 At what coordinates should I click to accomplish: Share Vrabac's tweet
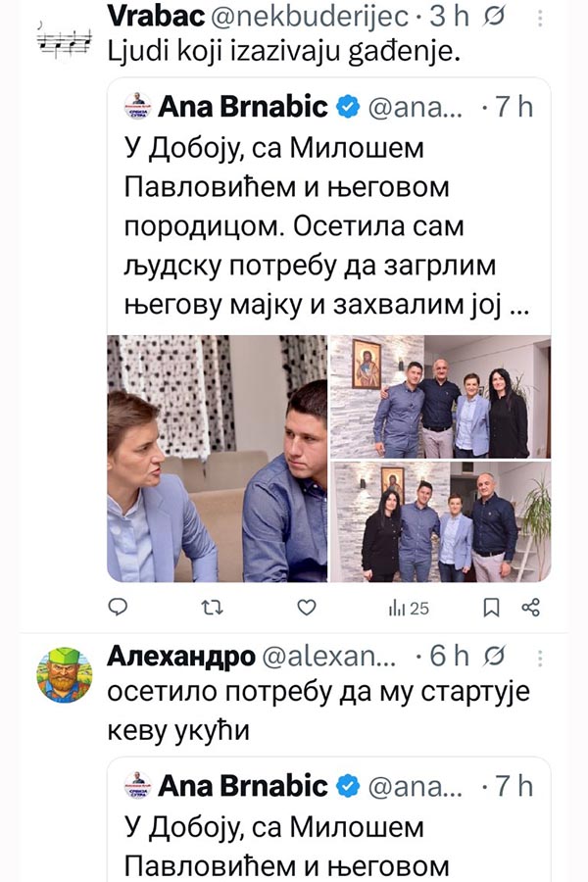tap(530, 608)
